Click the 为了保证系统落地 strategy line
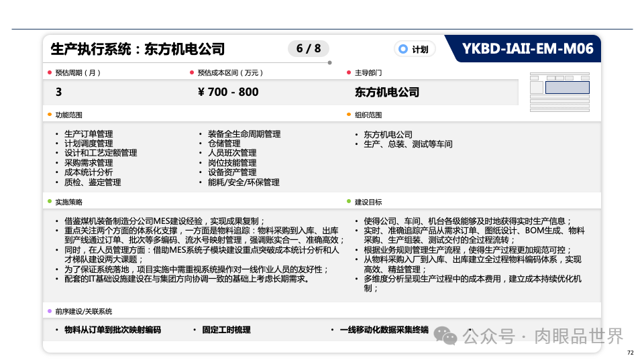This screenshot has width=644, height=362. coord(197,269)
